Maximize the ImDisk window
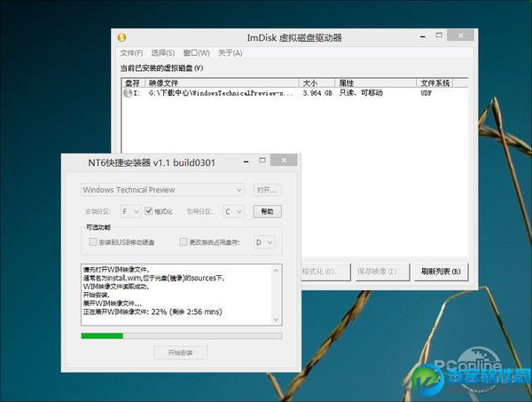The width and height of the screenshot is (532, 402). pos(439,35)
